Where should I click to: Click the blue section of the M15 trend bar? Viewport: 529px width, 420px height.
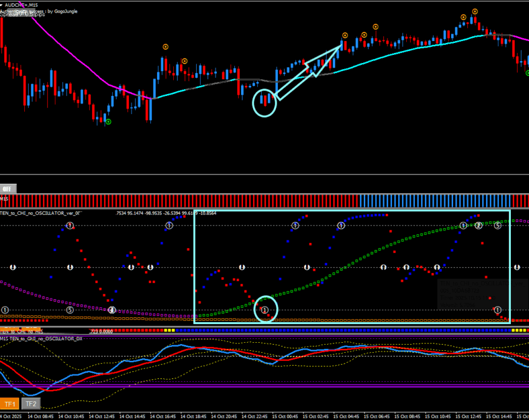click(435, 201)
